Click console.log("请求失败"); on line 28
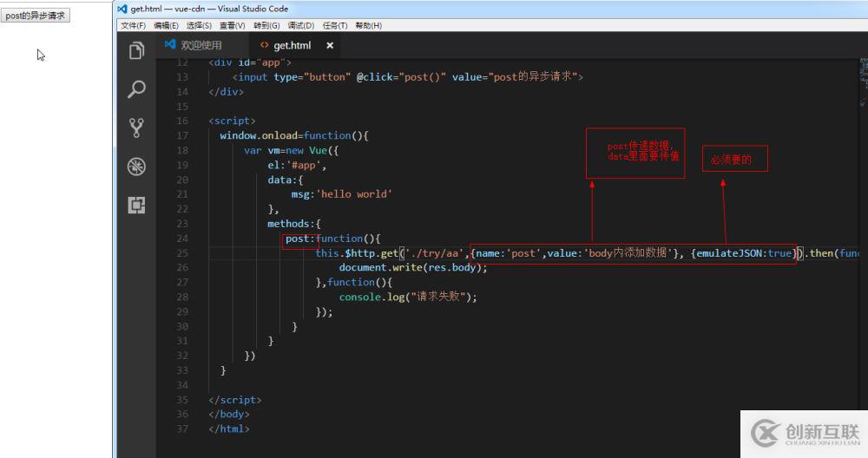Viewport: 868px width, 458px height. (408, 297)
